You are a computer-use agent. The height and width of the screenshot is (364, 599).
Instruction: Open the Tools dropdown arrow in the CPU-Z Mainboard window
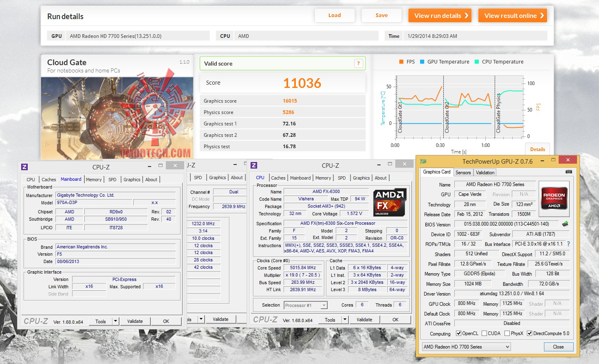[115, 321]
